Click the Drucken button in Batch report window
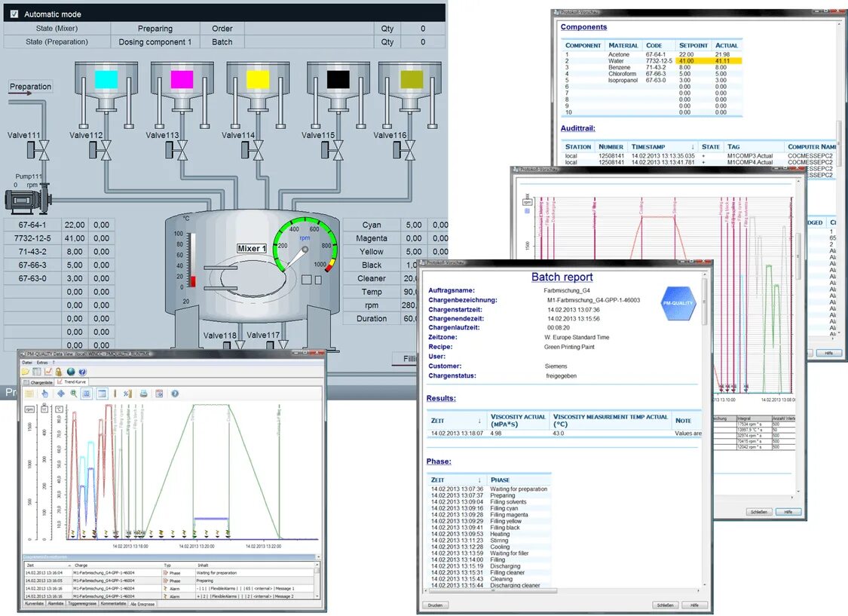This screenshot has height=616, width=848. point(436,605)
